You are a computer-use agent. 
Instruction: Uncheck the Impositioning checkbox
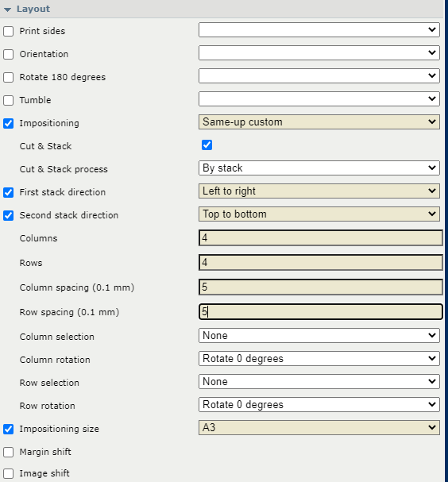[8, 123]
